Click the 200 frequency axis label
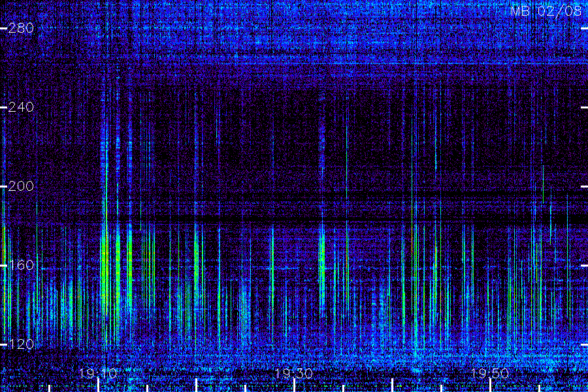Image resolution: width=588 pixels, height=392 pixels. point(21,186)
